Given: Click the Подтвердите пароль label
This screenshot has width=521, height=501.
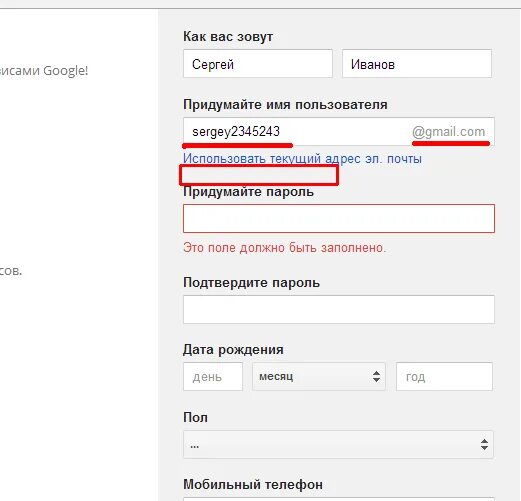Looking at the screenshot, I should 251,283.
